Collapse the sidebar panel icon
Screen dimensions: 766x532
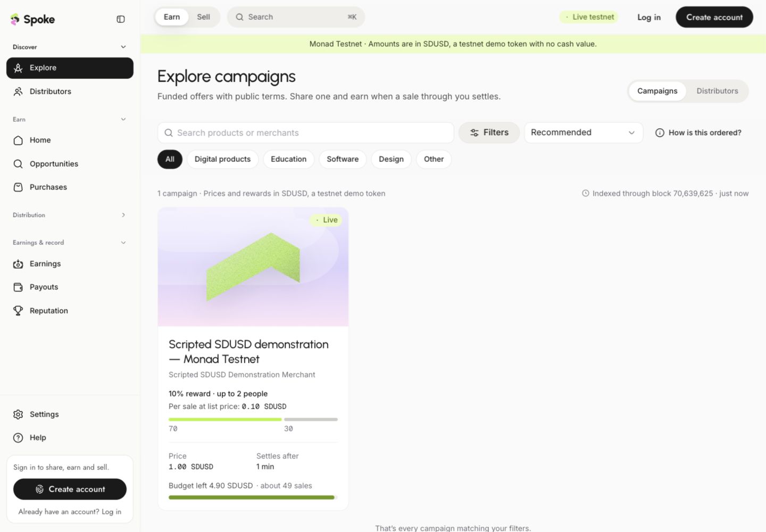tap(121, 19)
